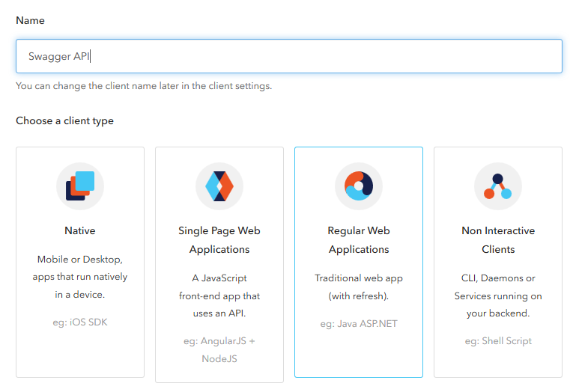This screenshot has height=392, width=576.
Task: Click the 'eg: iOS SDK' example text
Action: (x=80, y=322)
